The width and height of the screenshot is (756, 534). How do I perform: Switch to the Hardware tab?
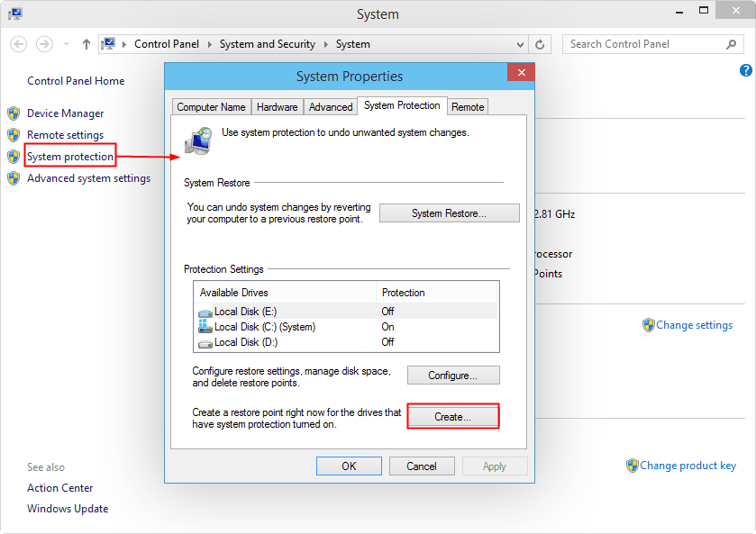click(278, 107)
